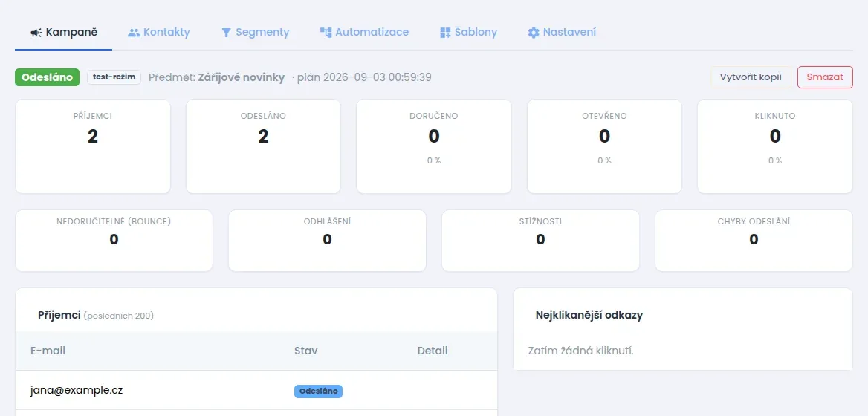868x416 pixels.
Task: Click the green Odesláno status badge
Action: coord(47,77)
